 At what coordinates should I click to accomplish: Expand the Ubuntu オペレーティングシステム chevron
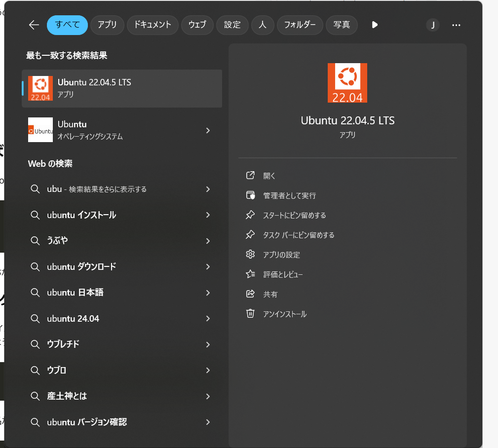tap(208, 130)
